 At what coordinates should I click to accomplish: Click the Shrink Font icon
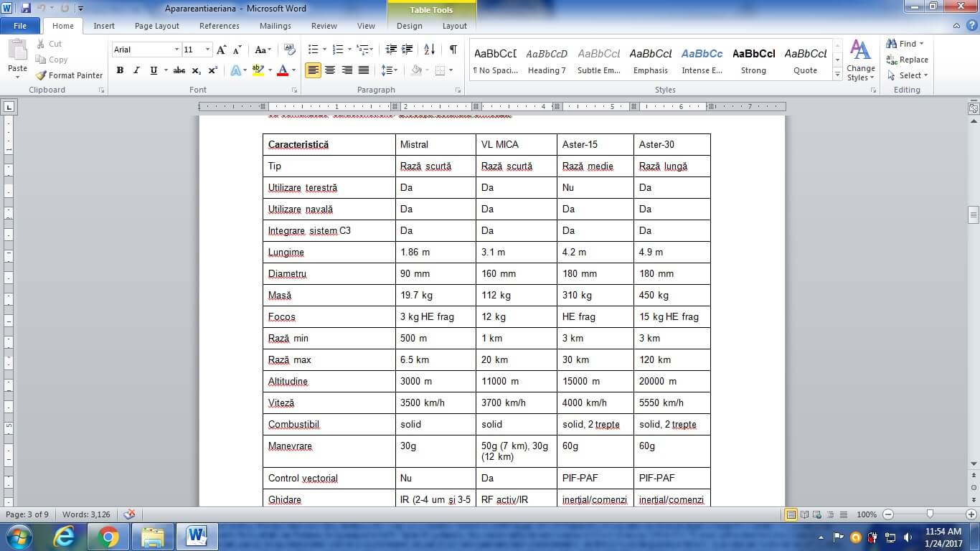[x=237, y=50]
